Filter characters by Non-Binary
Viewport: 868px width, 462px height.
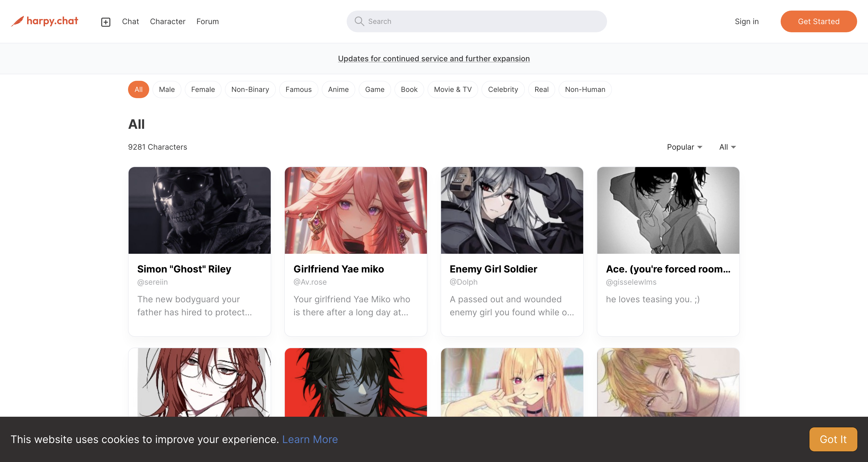click(250, 89)
